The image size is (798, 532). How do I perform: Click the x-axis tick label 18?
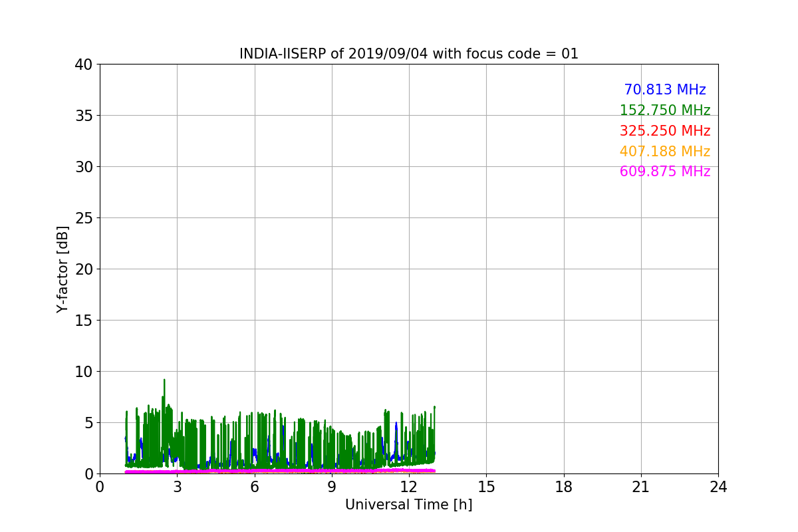click(x=564, y=487)
